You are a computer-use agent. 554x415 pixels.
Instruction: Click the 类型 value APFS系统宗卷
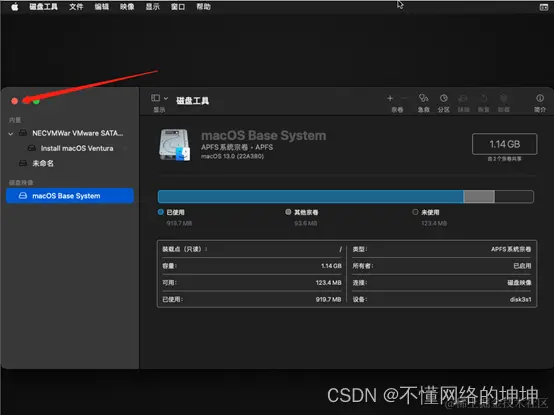click(x=511, y=249)
